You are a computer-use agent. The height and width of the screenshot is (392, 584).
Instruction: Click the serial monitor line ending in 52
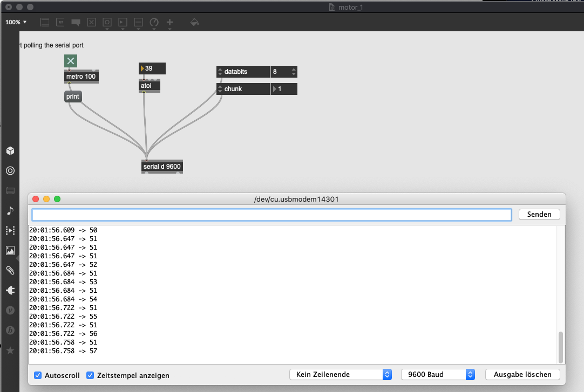[63, 265]
